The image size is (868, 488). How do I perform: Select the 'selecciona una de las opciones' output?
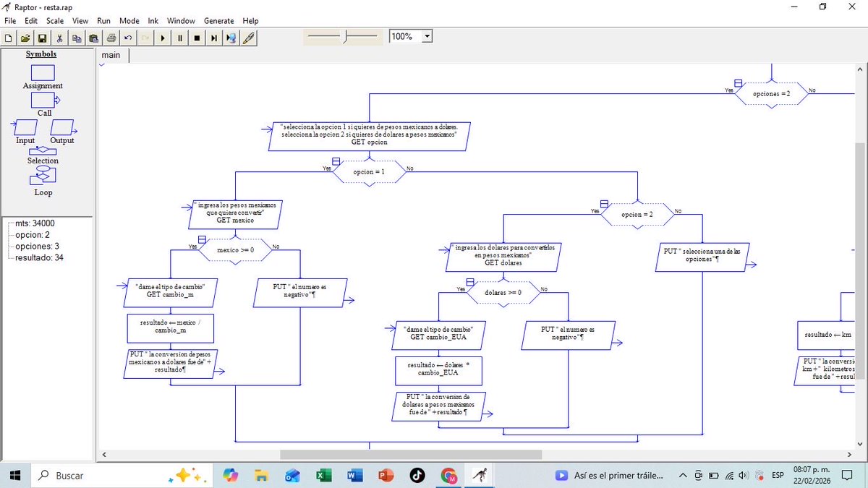click(702, 256)
